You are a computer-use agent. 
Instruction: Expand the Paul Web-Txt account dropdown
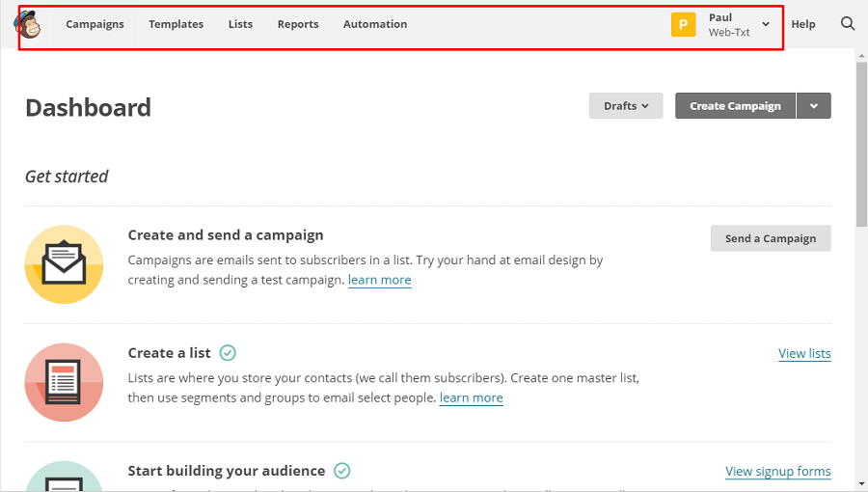click(x=766, y=24)
